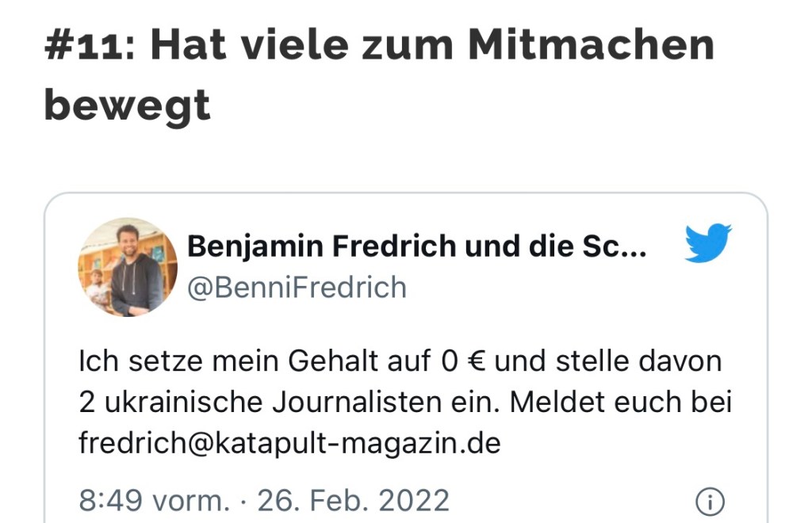The image size is (812, 523).
Task: Open the tweet info icon
Action: pos(709,501)
